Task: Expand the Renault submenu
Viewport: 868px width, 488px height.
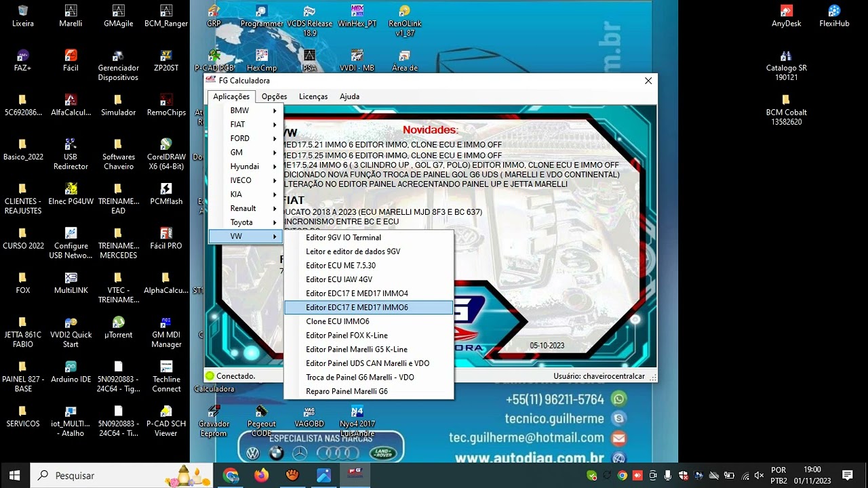Action: pos(246,209)
